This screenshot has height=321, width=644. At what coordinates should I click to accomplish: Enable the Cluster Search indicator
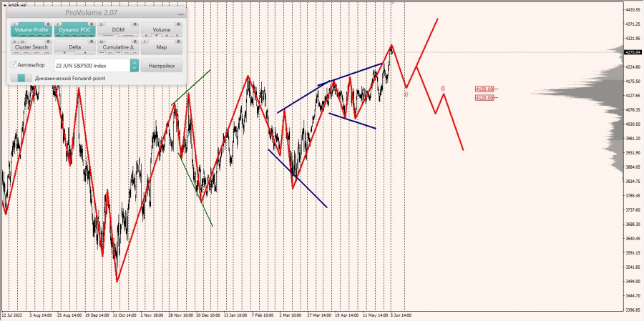tap(31, 48)
